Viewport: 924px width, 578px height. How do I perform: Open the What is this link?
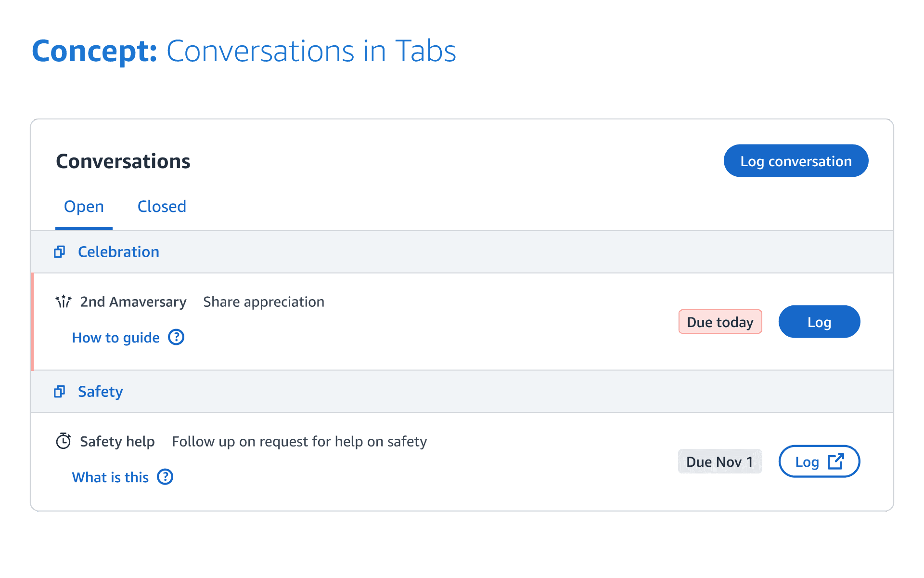(110, 477)
